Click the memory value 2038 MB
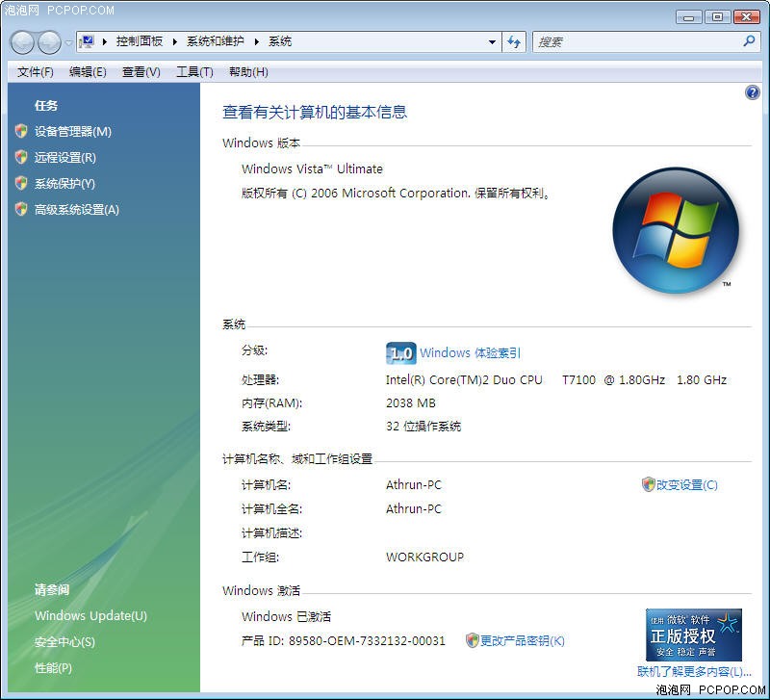Screen dimensions: 770x700 point(411,402)
